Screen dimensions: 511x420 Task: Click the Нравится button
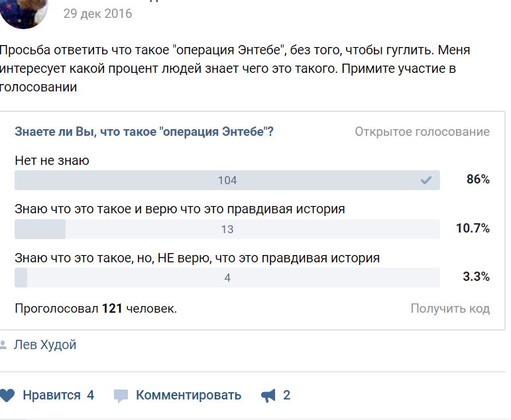(52, 395)
